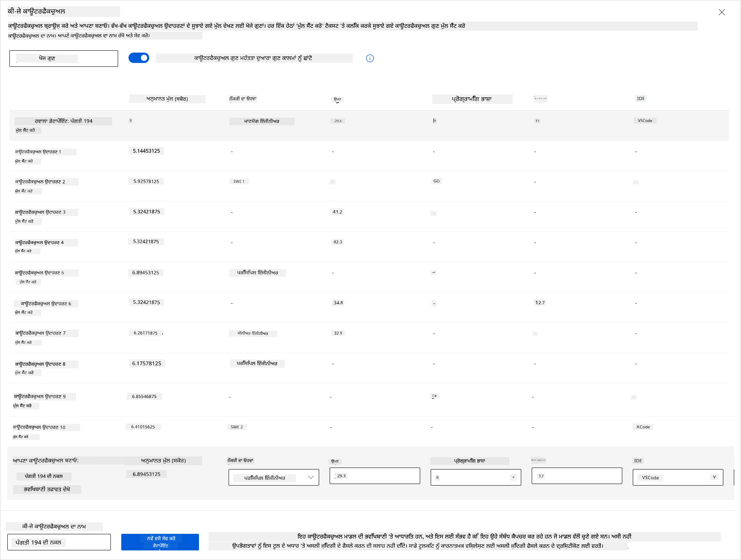Click the info icon beside the sort toggle
741x560 pixels.
click(370, 58)
